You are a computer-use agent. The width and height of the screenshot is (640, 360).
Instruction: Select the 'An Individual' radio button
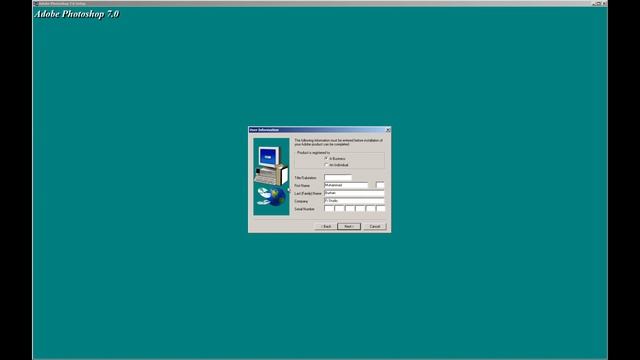[327, 164]
